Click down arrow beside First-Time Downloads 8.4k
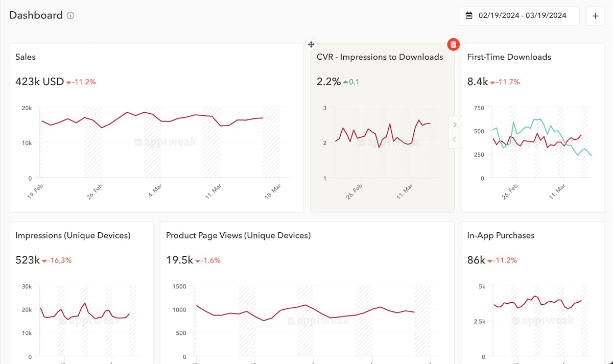Image resolution: width=613 pixels, height=364 pixels. tap(492, 82)
